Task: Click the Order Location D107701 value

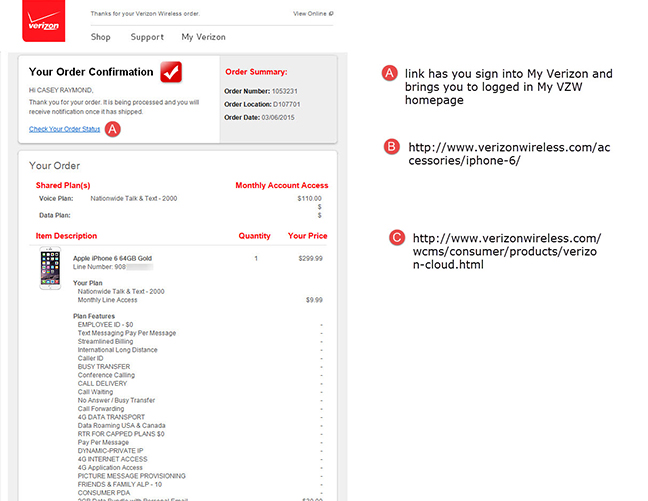Action: 286,104
